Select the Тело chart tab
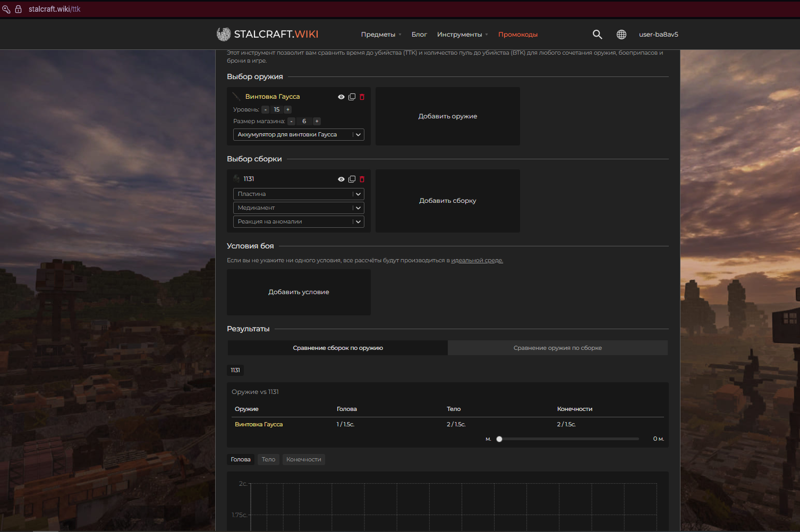 pos(268,459)
